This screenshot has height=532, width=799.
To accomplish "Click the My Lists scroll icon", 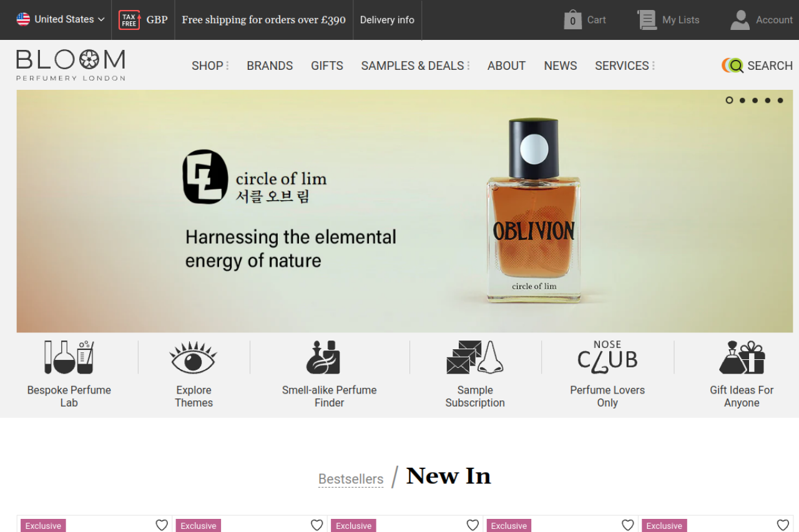I will (x=647, y=20).
